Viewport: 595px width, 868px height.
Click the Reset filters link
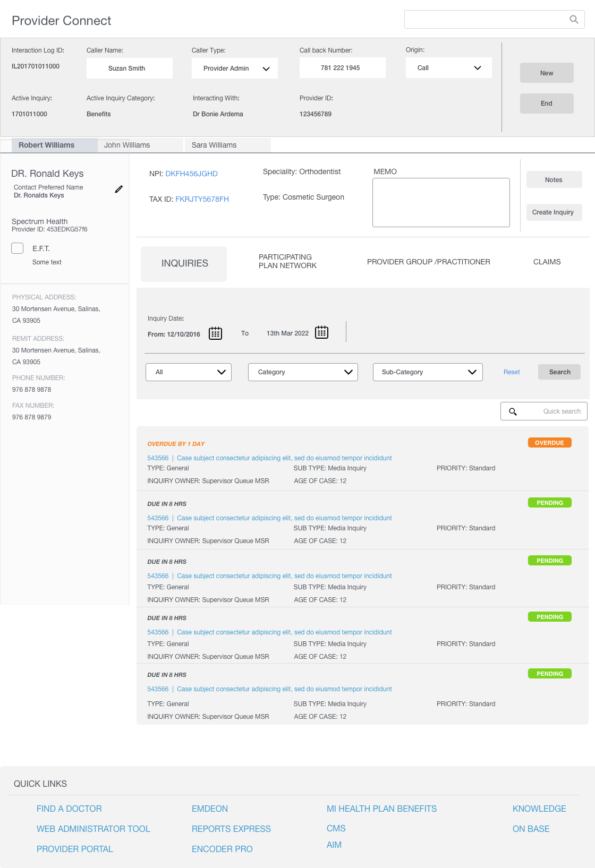click(512, 372)
